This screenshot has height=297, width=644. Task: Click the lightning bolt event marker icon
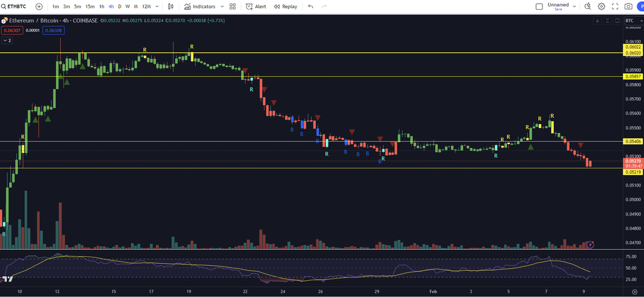click(590, 244)
